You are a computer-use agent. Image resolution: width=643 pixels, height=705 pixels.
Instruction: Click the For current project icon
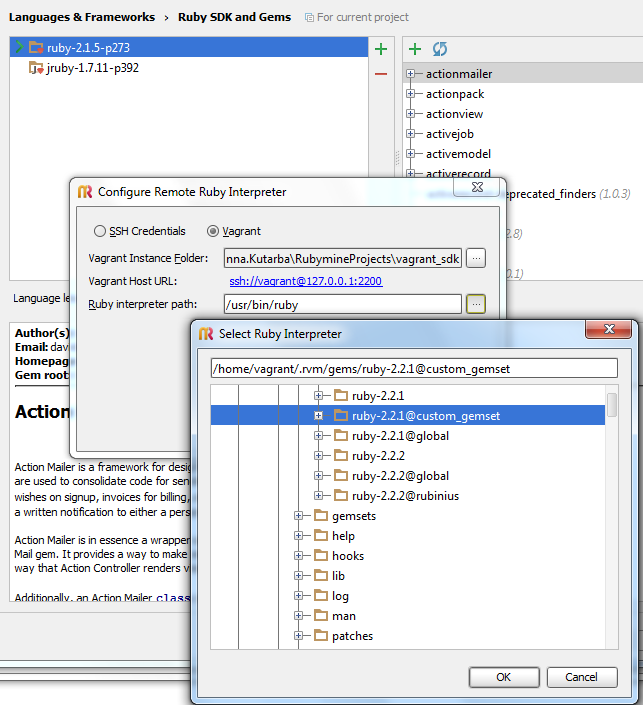pos(309,18)
